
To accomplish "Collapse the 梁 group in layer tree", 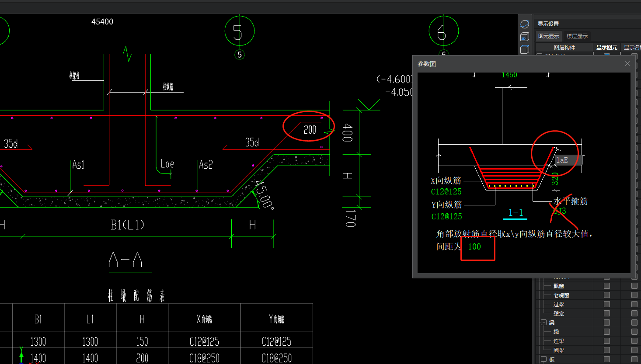I will click(544, 322).
